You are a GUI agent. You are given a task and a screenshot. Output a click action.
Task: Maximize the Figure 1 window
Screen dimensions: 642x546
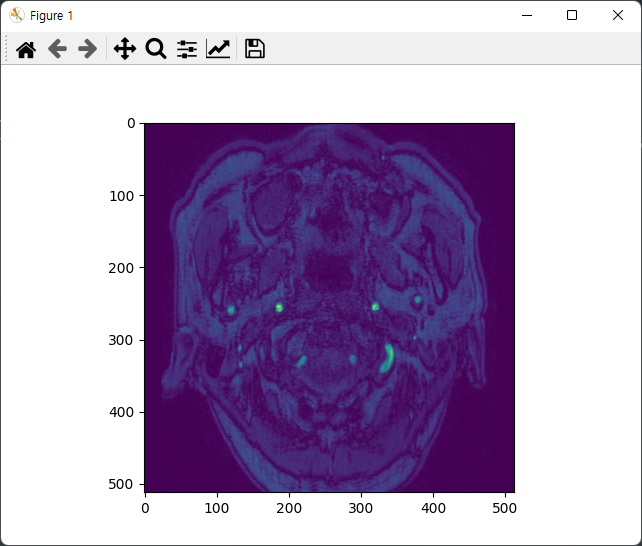pos(572,16)
